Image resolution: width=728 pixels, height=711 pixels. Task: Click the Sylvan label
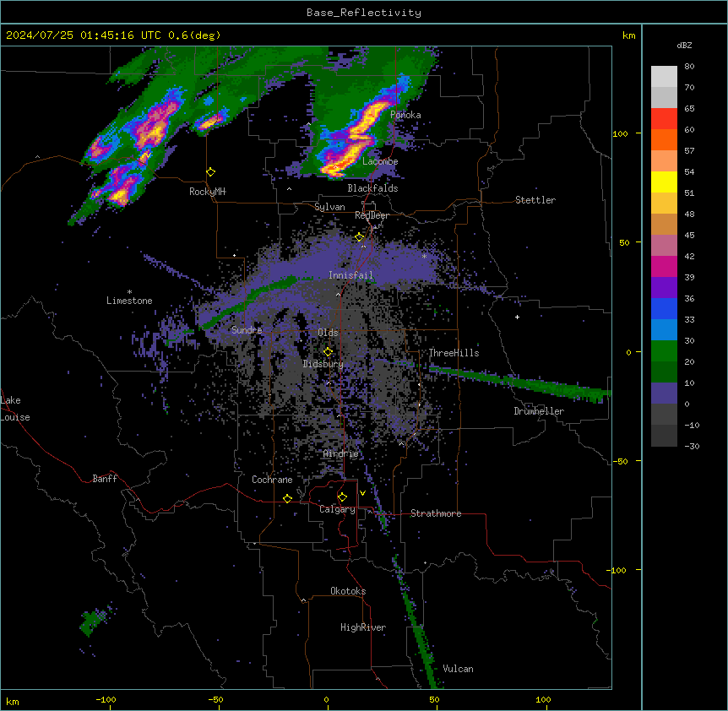coord(329,207)
